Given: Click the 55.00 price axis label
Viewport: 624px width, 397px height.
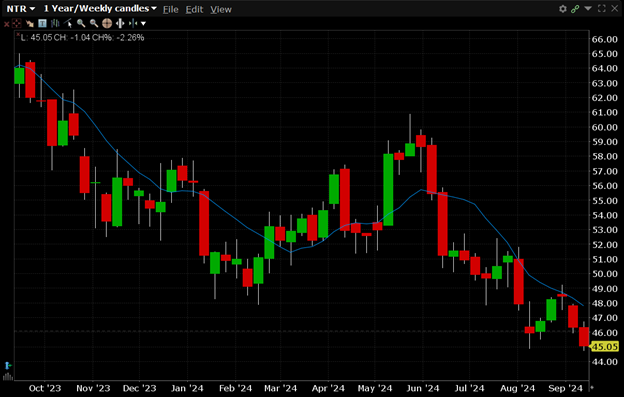Looking at the screenshot, I should point(604,200).
